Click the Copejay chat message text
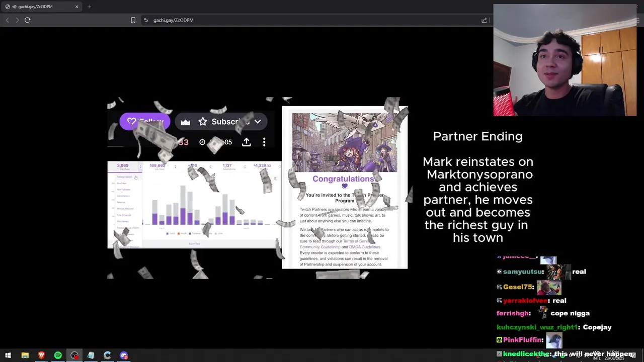Screen dimensions: 644x362 point(597,327)
